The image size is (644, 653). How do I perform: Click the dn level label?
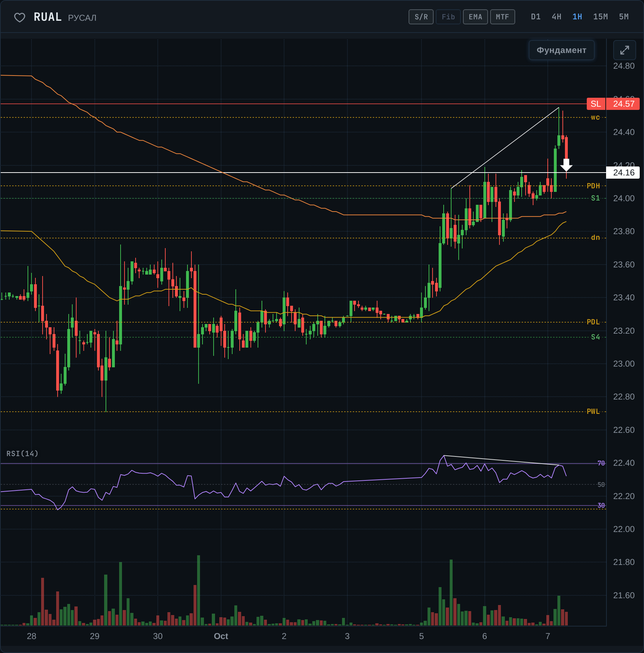pos(595,237)
